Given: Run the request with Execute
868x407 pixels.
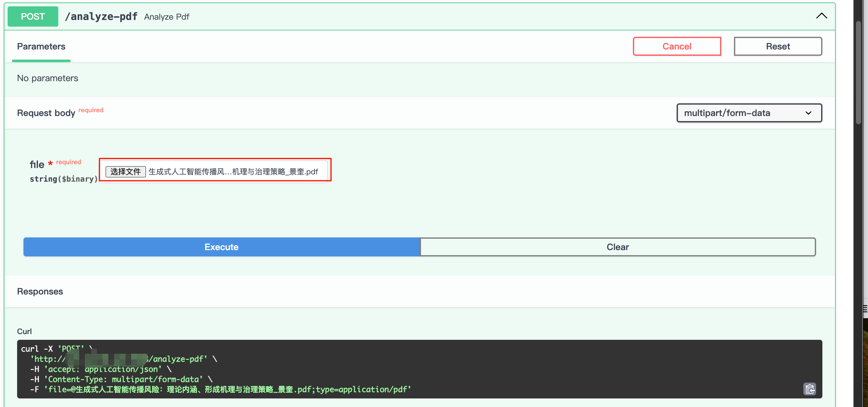Looking at the screenshot, I should click(x=221, y=247).
